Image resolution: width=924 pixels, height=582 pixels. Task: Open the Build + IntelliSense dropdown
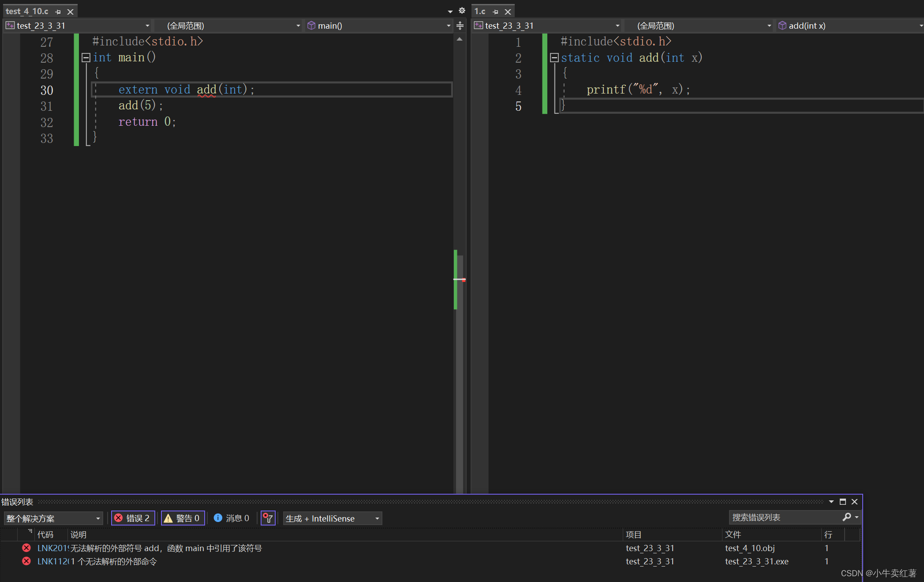332,518
